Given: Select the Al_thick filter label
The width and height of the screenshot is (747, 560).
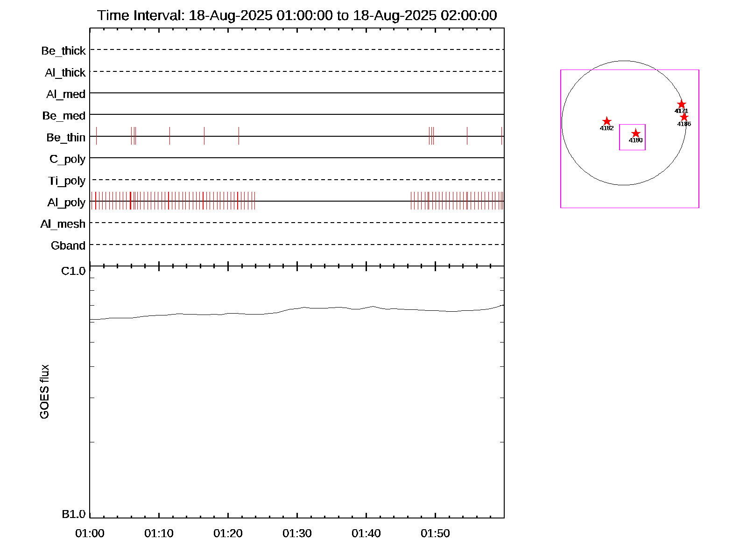Looking at the screenshot, I should click(x=65, y=73).
